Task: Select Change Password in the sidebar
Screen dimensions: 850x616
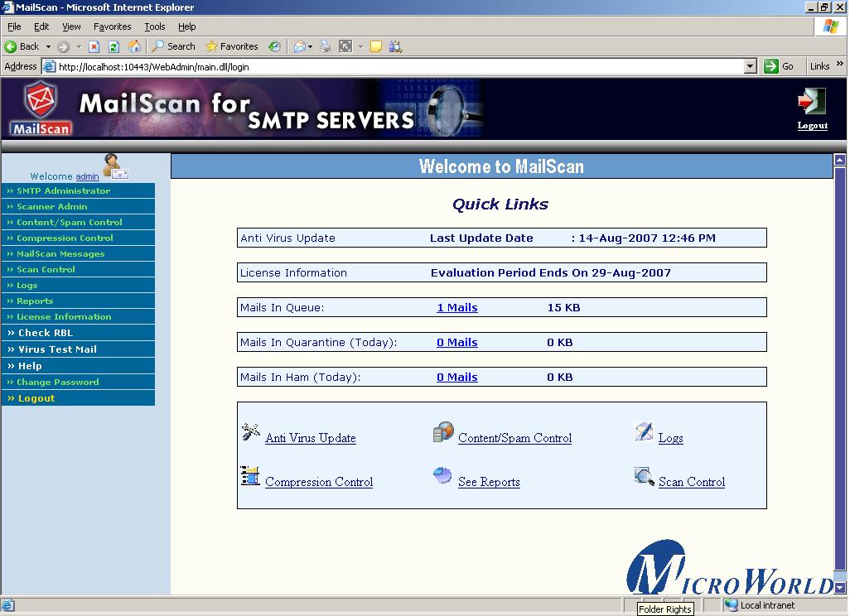Action: 79,382
